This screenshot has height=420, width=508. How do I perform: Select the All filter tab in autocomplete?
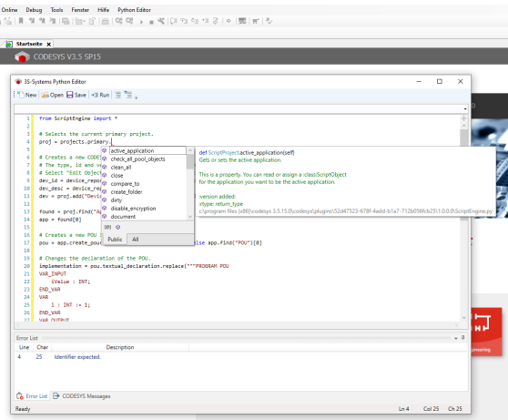pyautogui.click(x=136, y=240)
